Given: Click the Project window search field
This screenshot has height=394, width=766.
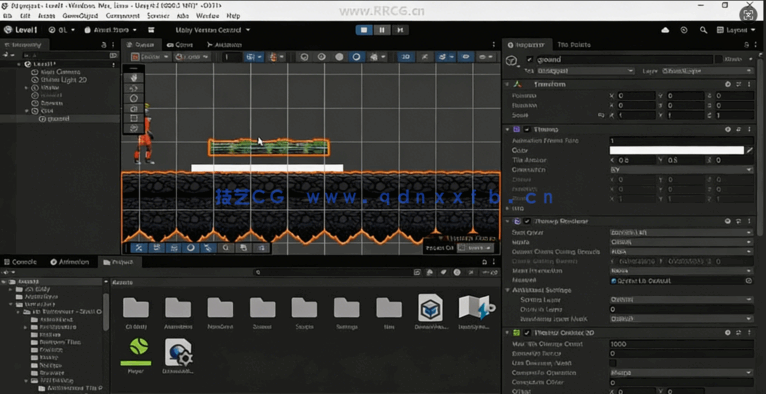Looking at the screenshot, I should coord(332,272).
